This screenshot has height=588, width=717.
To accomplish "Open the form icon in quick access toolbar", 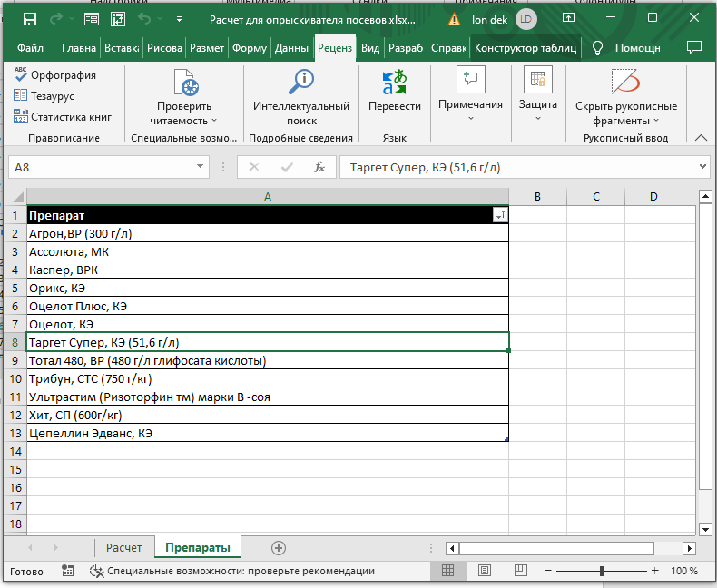I will pos(92,19).
